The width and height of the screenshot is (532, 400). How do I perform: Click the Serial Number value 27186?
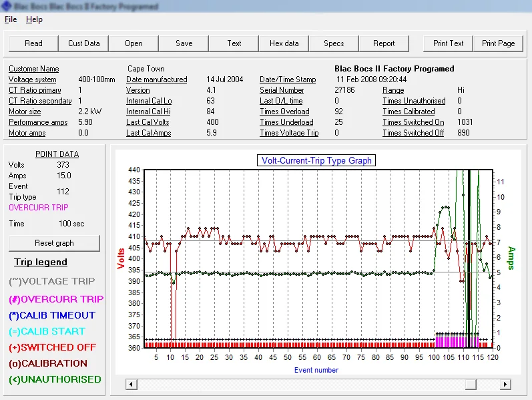click(344, 90)
